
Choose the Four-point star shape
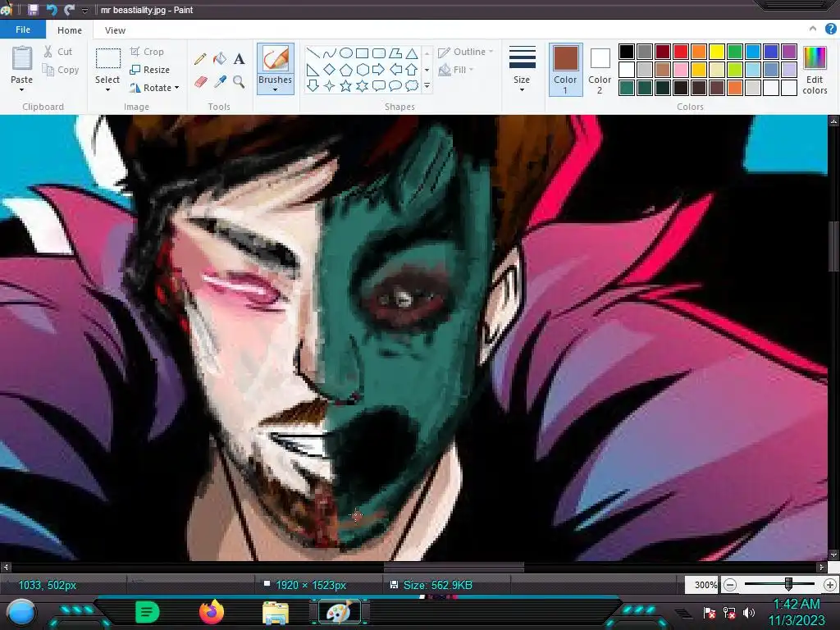click(x=330, y=85)
